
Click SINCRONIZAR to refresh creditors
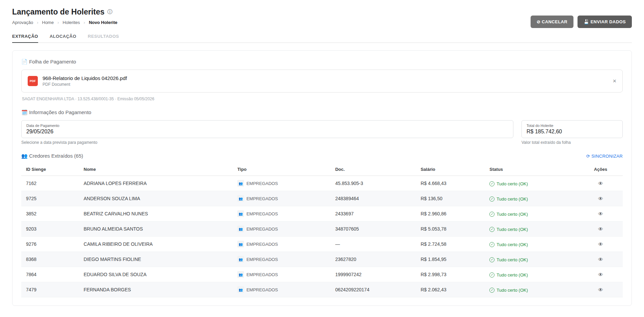click(604, 156)
